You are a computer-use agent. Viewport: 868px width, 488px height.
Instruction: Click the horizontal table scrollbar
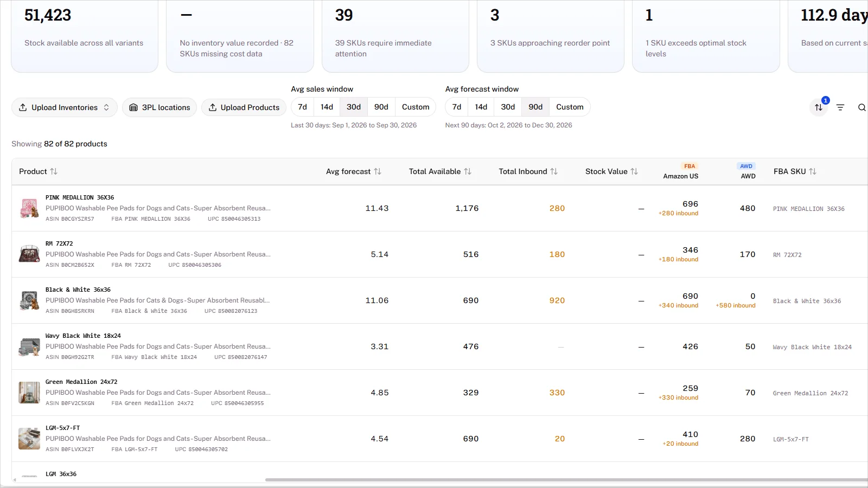pos(566,480)
